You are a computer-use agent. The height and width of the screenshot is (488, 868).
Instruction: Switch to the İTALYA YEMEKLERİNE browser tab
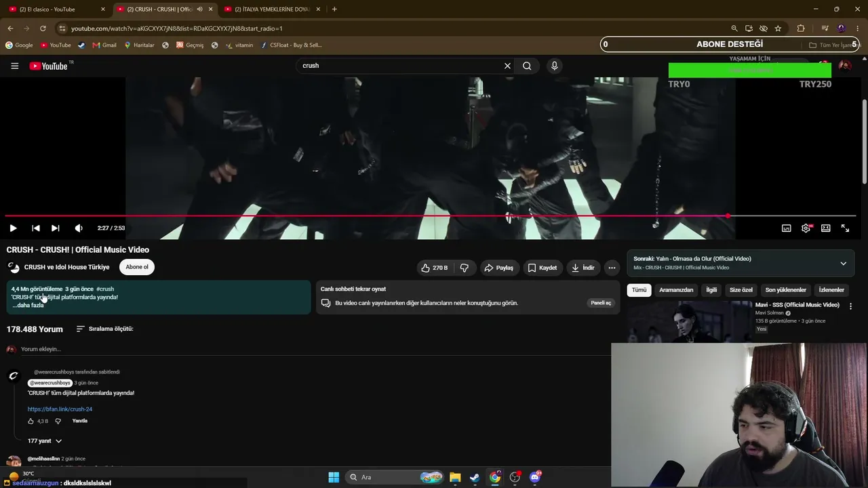tap(271, 9)
